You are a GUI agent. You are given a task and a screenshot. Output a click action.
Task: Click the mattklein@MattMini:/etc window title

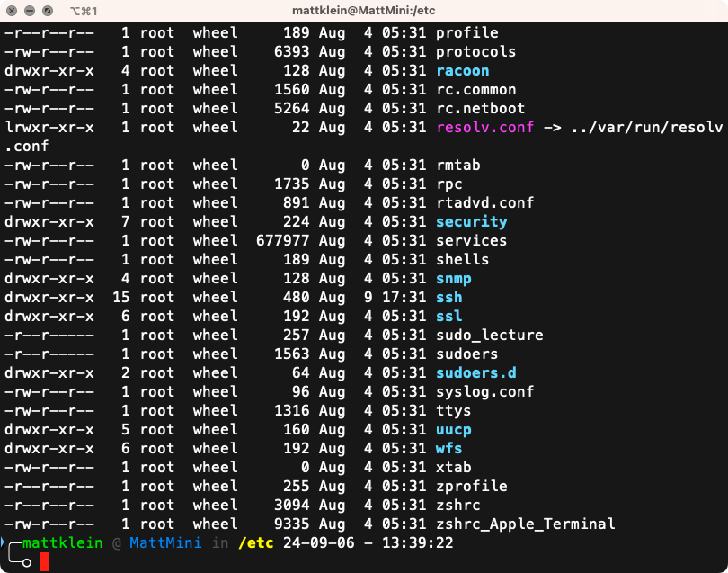click(x=363, y=13)
